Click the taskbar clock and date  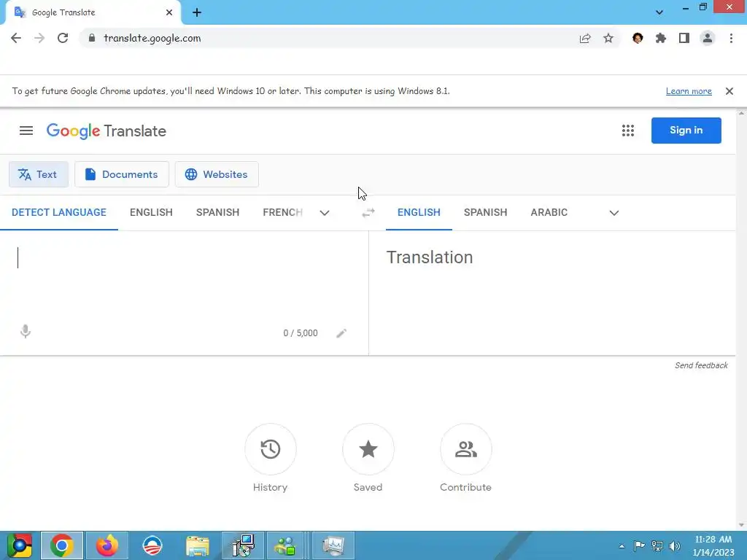pos(713,545)
